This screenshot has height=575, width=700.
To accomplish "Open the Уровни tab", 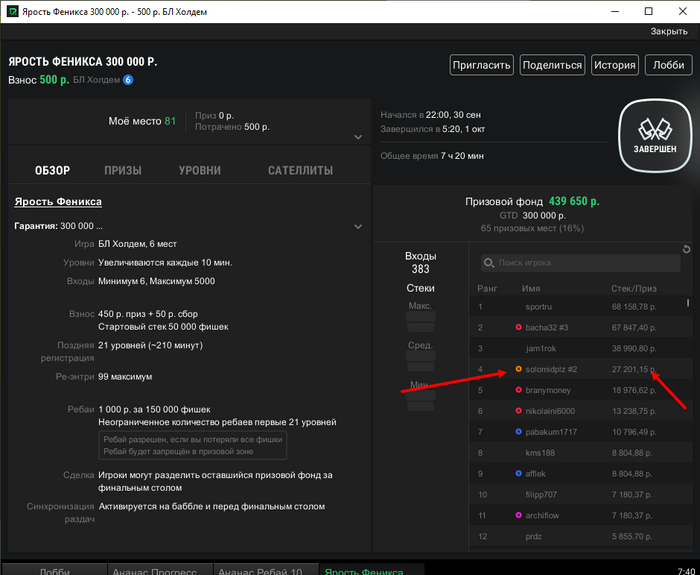I will (x=200, y=171).
